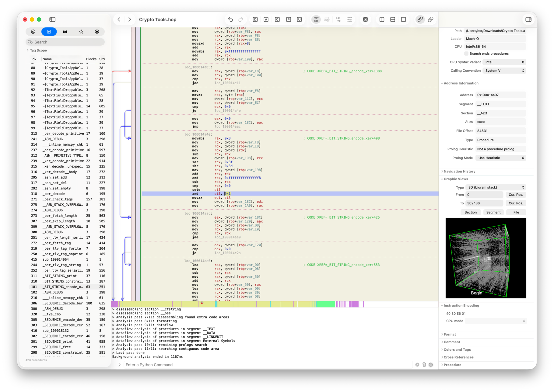Click the Segment button in Graphic Views
The height and width of the screenshot is (392, 554).
[x=493, y=212]
